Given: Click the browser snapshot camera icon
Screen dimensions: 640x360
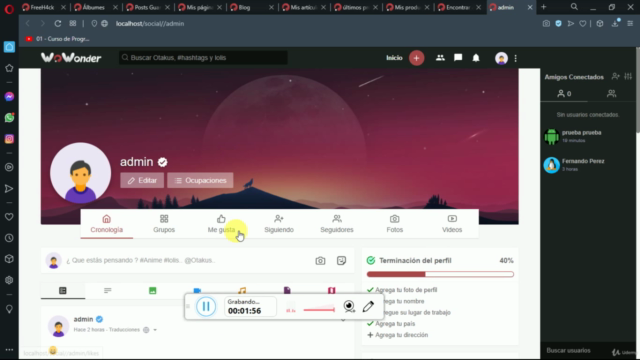Looking at the screenshot, I should click(x=546, y=24).
